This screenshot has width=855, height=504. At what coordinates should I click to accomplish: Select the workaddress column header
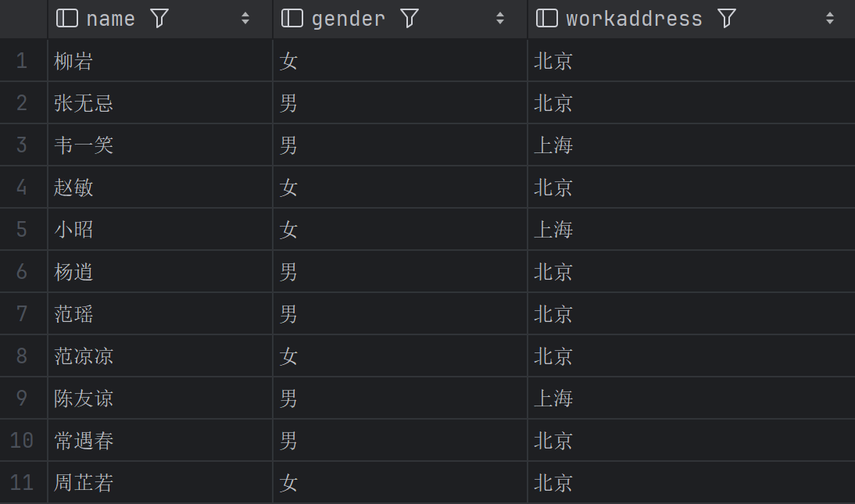click(634, 19)
